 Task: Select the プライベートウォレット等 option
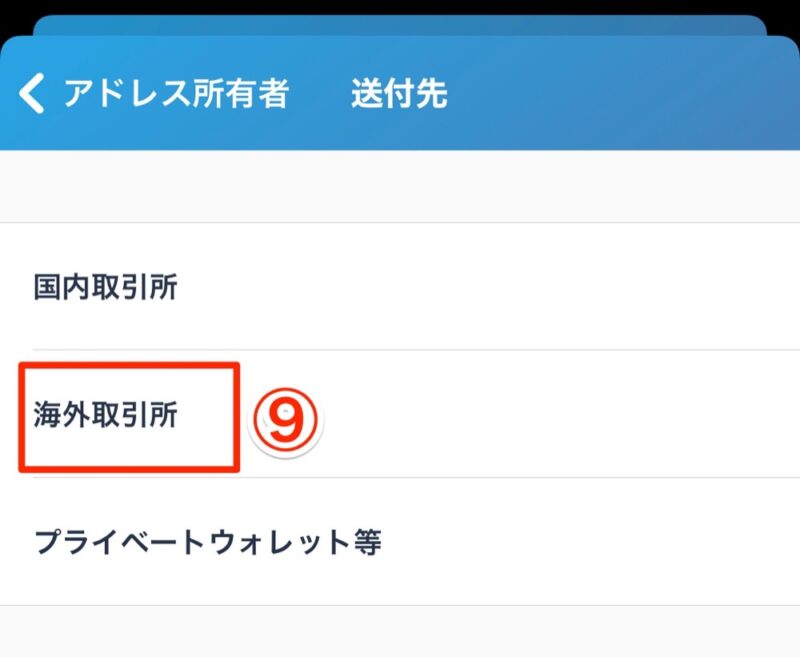pyautogui.click(x=400, y=542)
